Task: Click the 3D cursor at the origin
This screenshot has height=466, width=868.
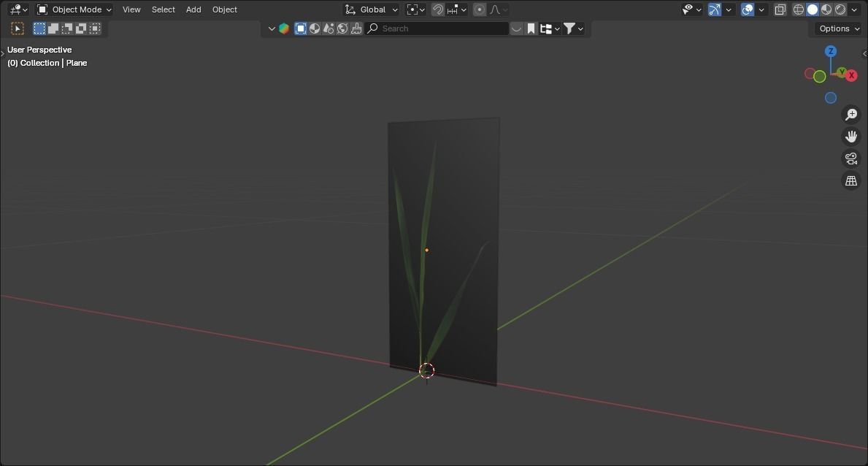Action: [x=427, y=371]
